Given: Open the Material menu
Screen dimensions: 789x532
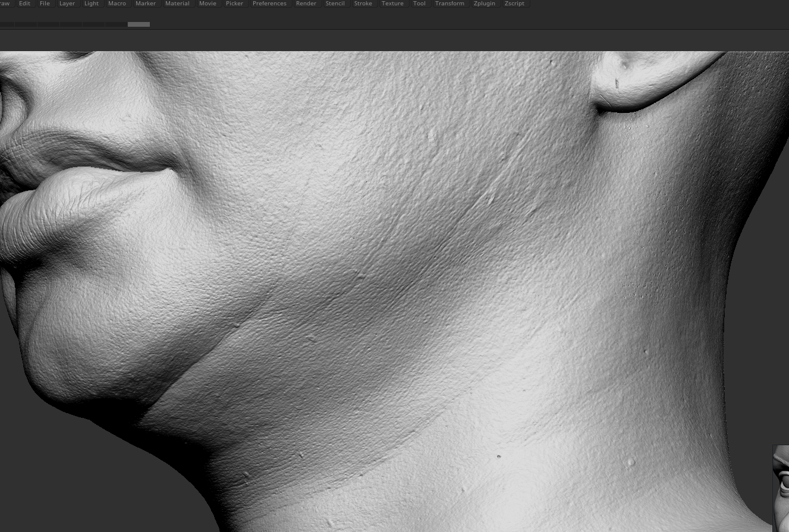Looking at the screenshot, I should click(x=177, y=4).
